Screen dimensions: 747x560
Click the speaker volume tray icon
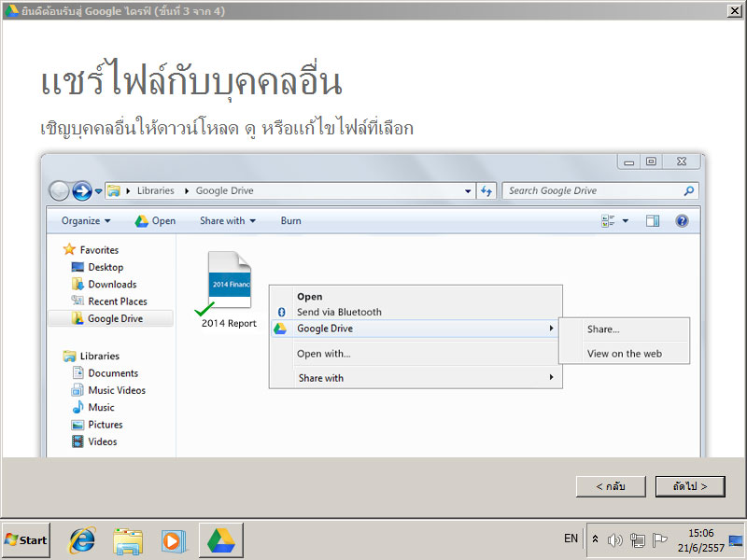pyautogui.click(x=615, y=539)
